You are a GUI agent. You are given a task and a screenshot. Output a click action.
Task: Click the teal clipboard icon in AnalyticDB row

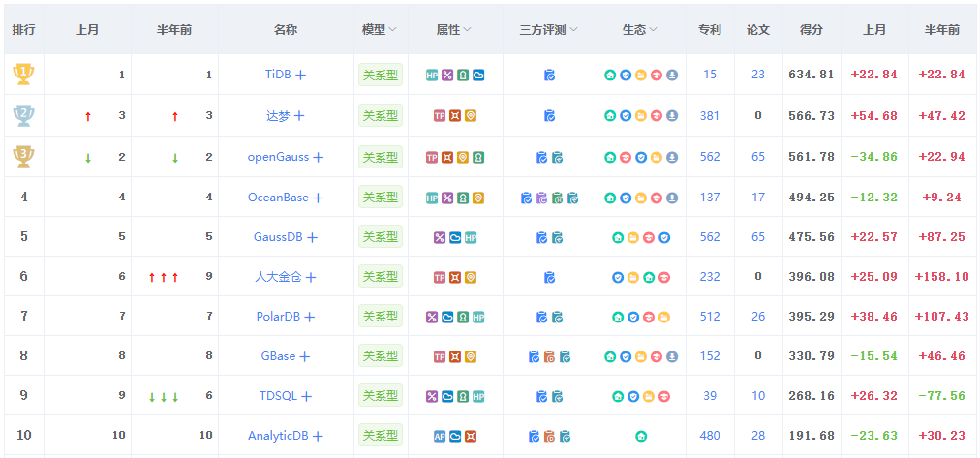565,436
